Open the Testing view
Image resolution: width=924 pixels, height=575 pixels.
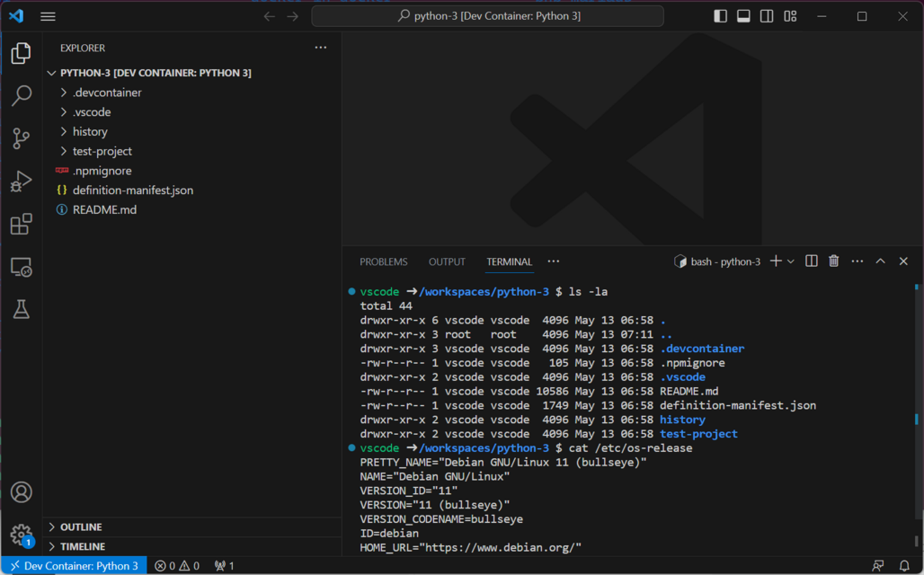[22, 310]
